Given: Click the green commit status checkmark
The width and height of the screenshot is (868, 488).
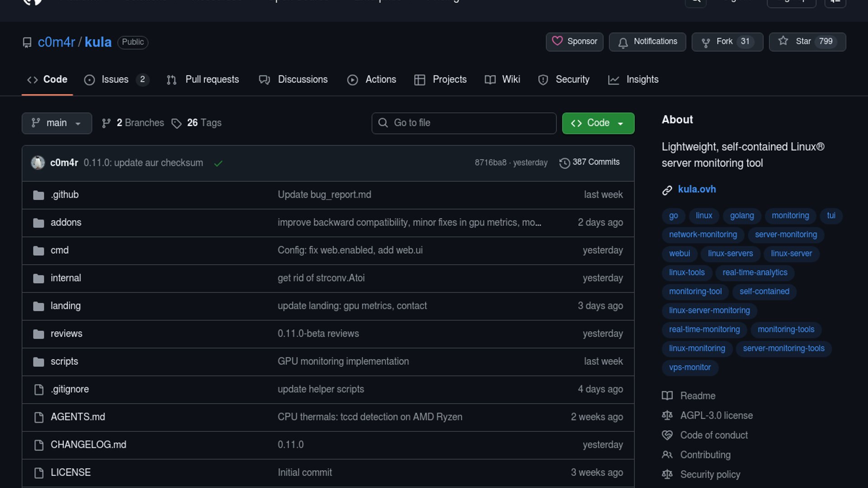Looking at the screenshot, I should point(218,163).
